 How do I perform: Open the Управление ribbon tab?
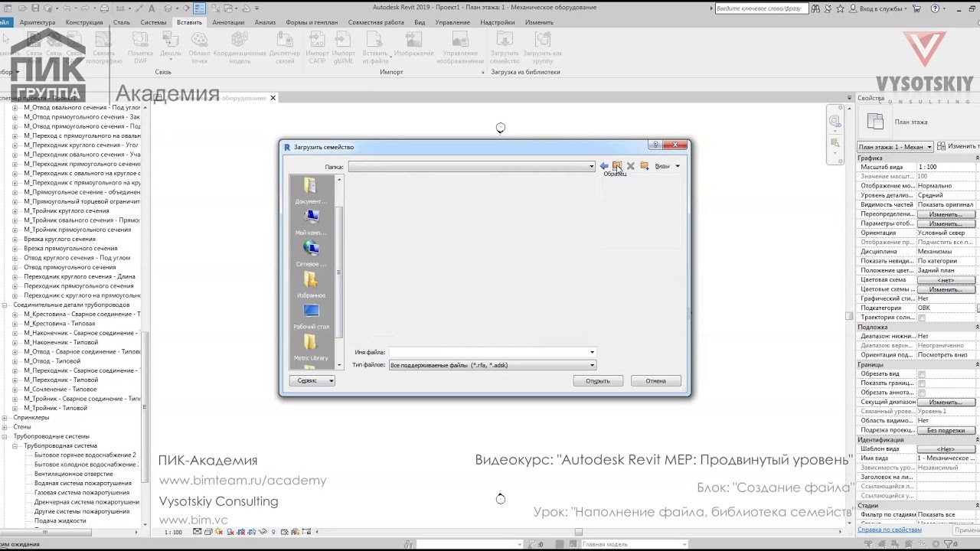[452, 22]
